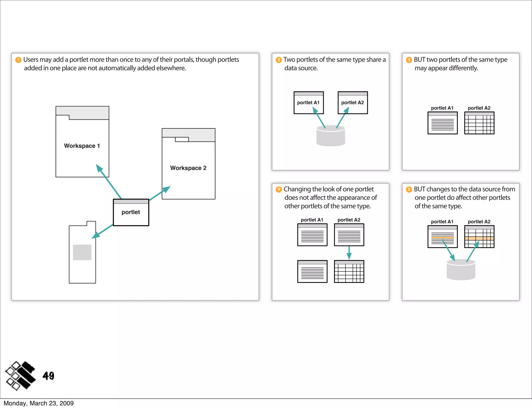This screenshot has height=409, width=532.
Task: Click portlet A1 list icon in panel 3
Action: pos(442,123)
